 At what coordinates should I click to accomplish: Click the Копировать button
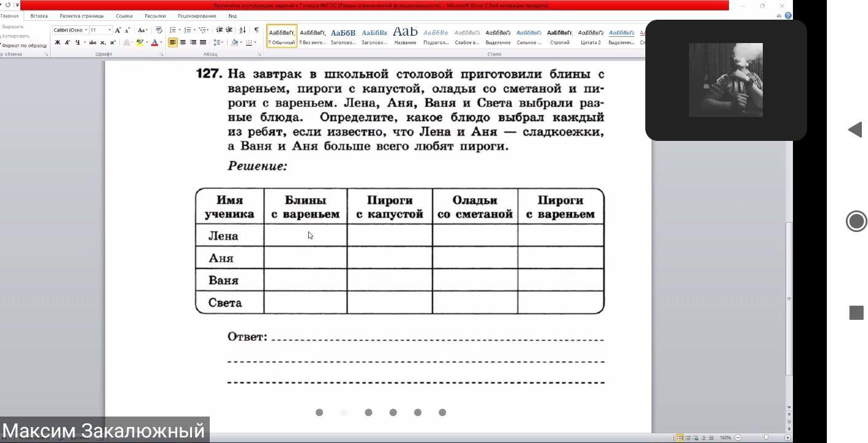(x=15, y=36)
